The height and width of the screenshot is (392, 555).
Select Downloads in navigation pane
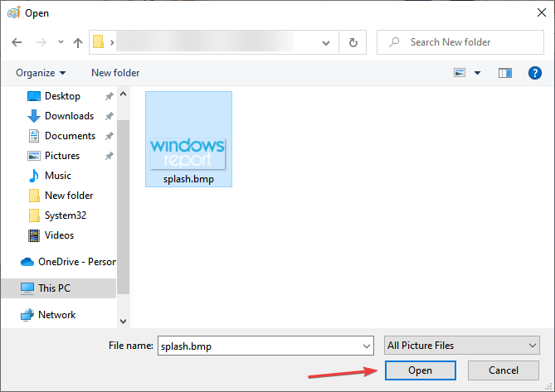coord(70,116)
